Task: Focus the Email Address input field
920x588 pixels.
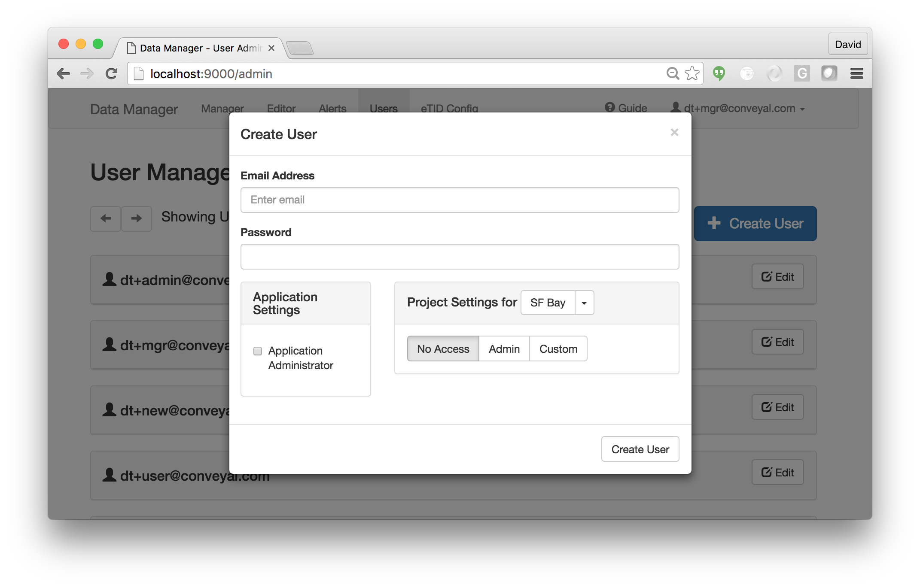Action: [x=460, y=200]
